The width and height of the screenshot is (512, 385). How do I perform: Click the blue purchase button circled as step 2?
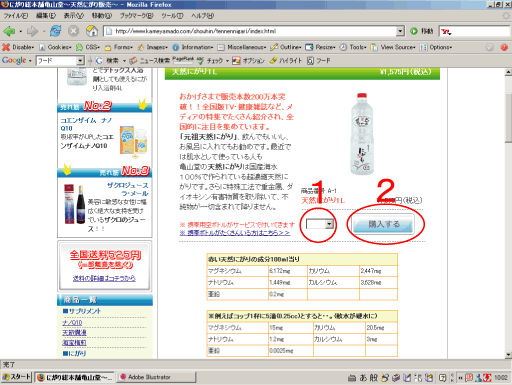(x=383, y=224)
